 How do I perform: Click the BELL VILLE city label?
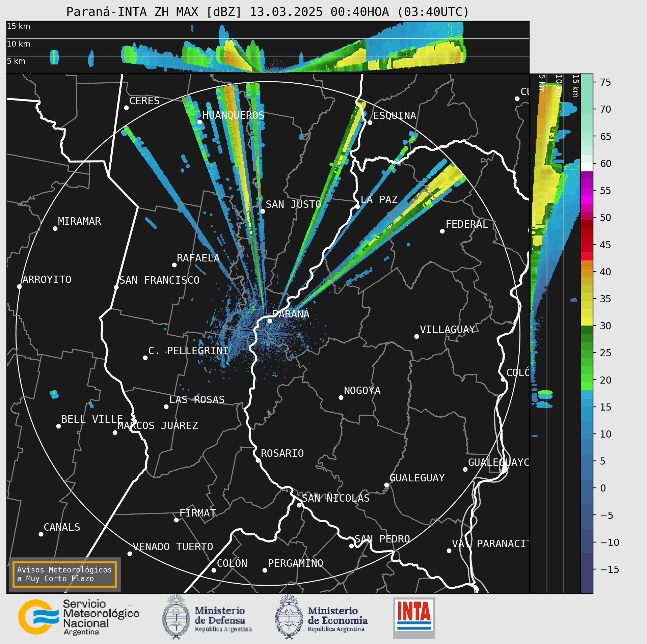click(92, 419)
